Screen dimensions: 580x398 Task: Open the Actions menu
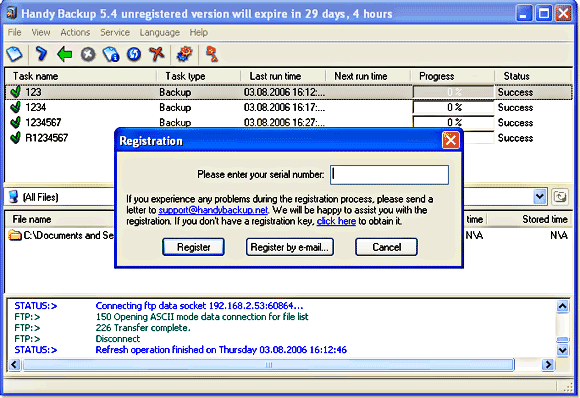tap(75, 33)
